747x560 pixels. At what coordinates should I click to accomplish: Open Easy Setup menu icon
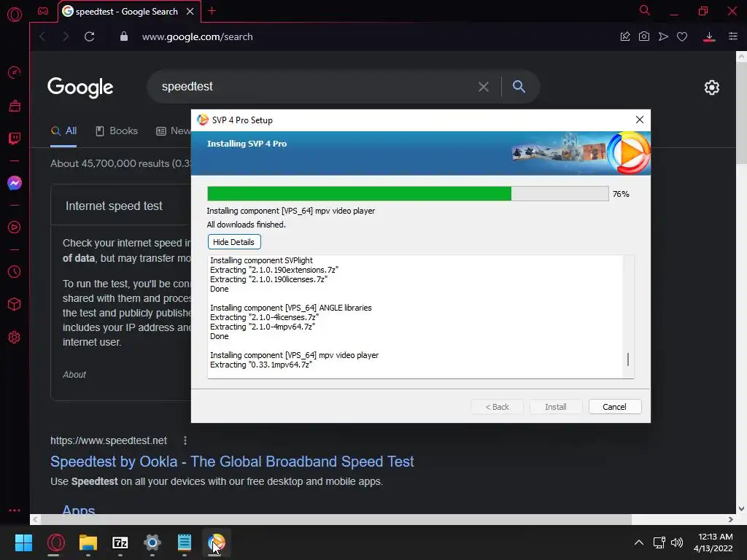733,36
